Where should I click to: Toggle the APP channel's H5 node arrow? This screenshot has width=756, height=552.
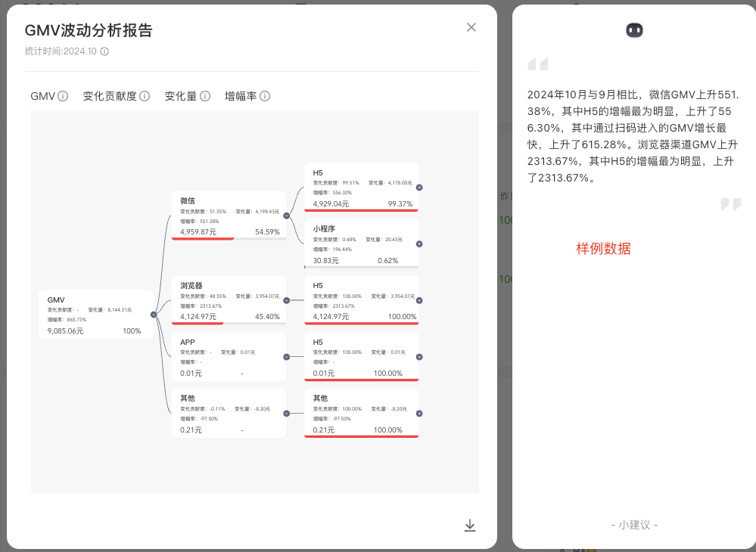(418, 356)
